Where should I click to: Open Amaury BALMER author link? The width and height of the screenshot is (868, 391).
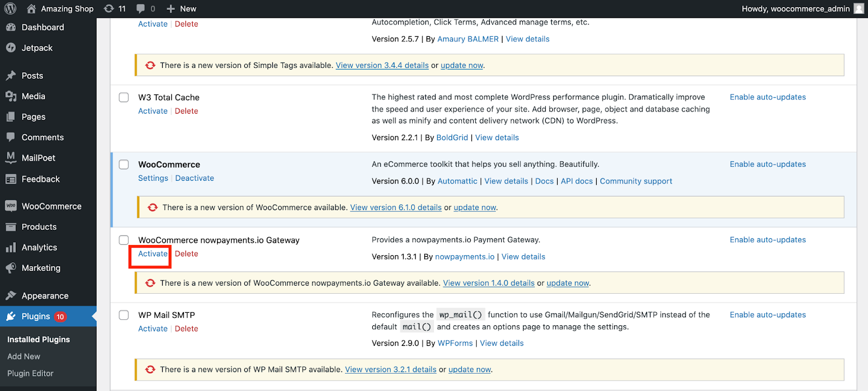tap(468, 39)
